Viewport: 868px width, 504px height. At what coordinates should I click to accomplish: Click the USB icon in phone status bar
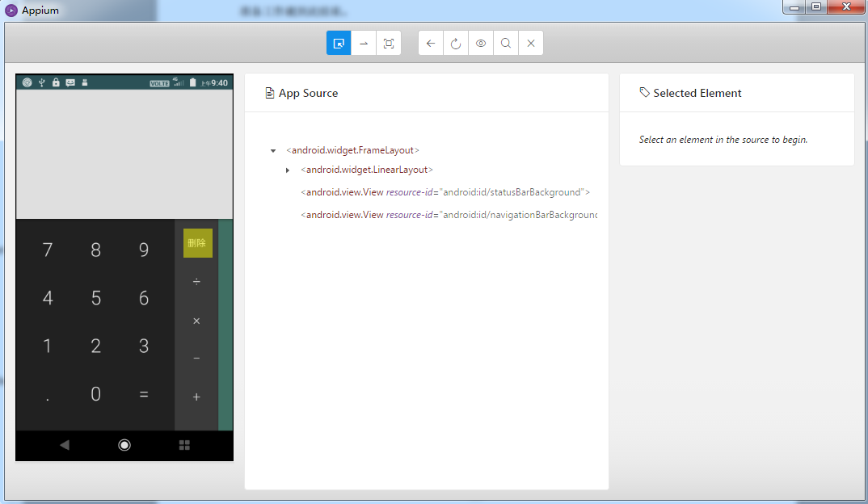coord(41,82)
